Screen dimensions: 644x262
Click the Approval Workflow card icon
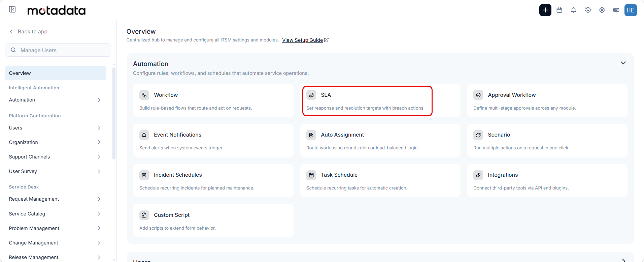click(x=478, y=95)
